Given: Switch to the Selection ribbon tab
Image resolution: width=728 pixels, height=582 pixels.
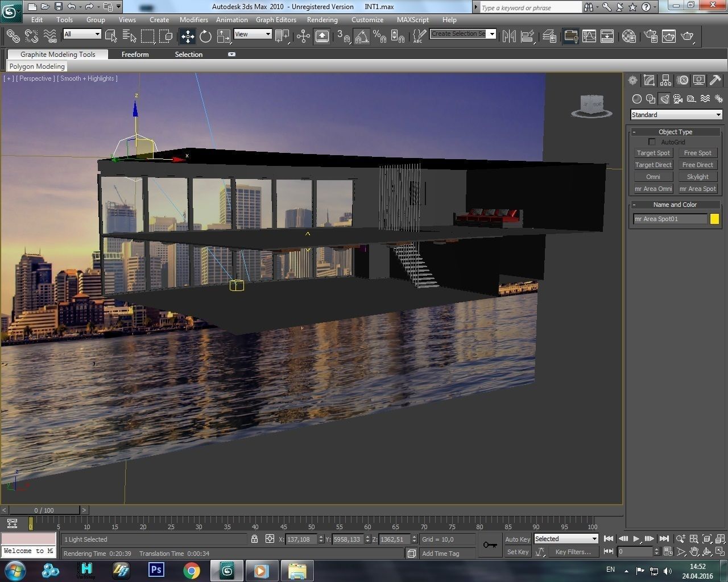Looking at the screenshot, I should [189, 55].
